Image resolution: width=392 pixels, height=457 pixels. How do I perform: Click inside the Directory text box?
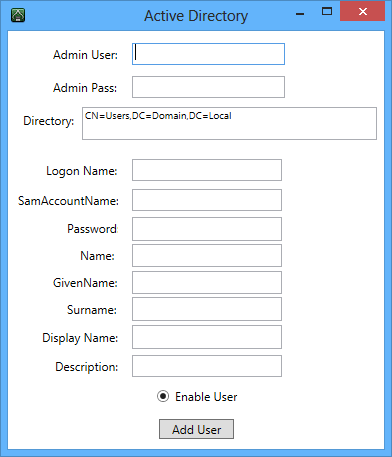coord(229,123)
